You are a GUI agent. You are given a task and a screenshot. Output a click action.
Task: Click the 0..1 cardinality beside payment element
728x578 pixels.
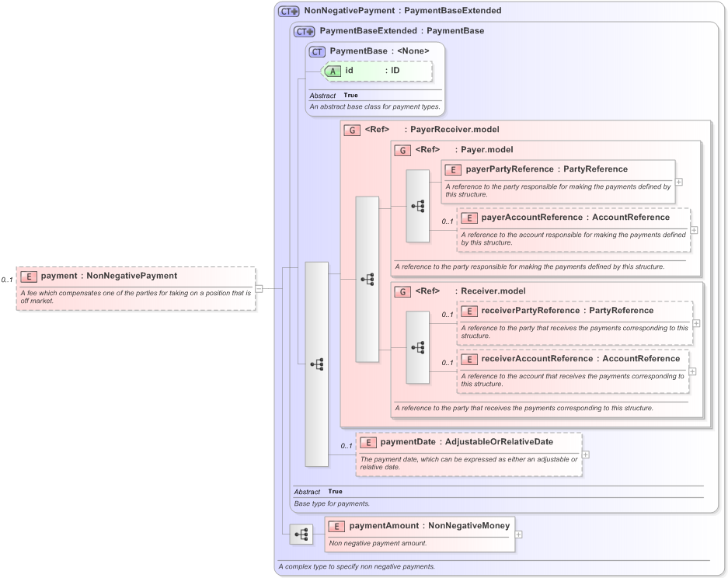7,280
